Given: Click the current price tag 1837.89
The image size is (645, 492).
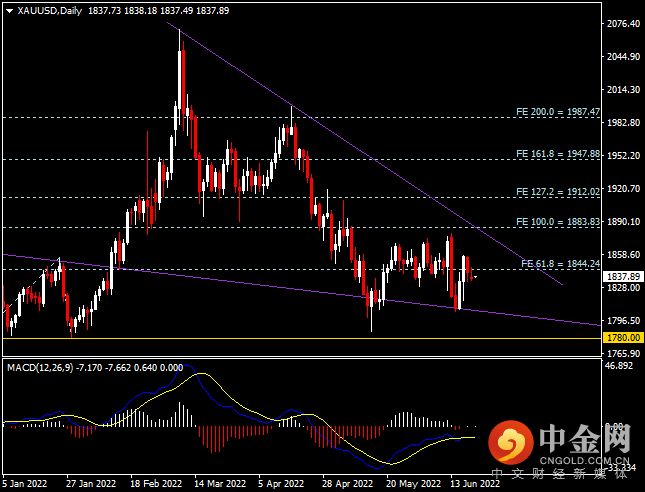Looking at the screenshot, I should tap(623, 276).
